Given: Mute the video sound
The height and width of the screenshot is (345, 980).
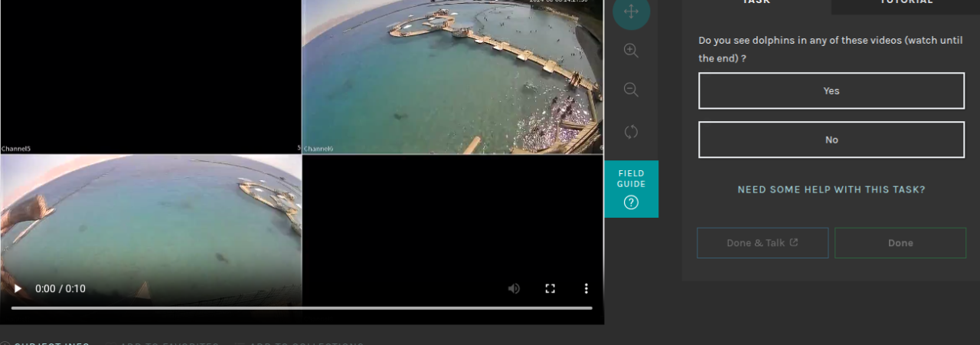Looking at the screenshot, I should pos(514,288).
